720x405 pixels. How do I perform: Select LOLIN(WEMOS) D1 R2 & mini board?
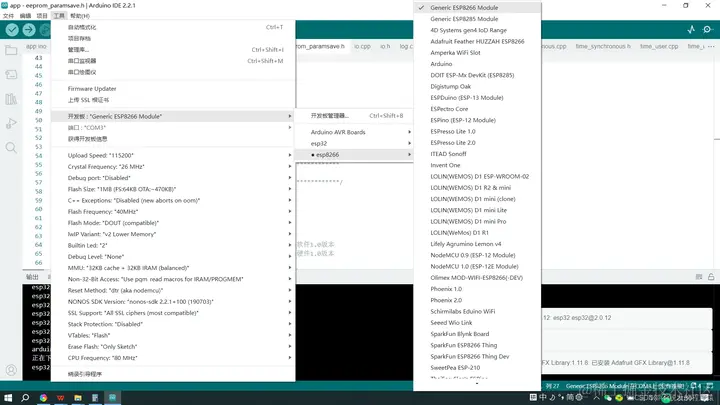pos(477,187)
